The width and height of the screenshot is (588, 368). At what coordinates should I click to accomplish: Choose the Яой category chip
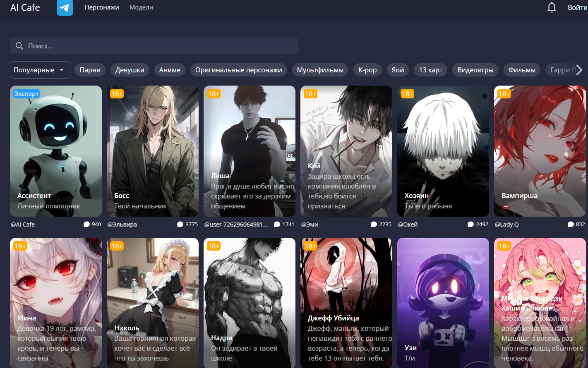point(398,70)
